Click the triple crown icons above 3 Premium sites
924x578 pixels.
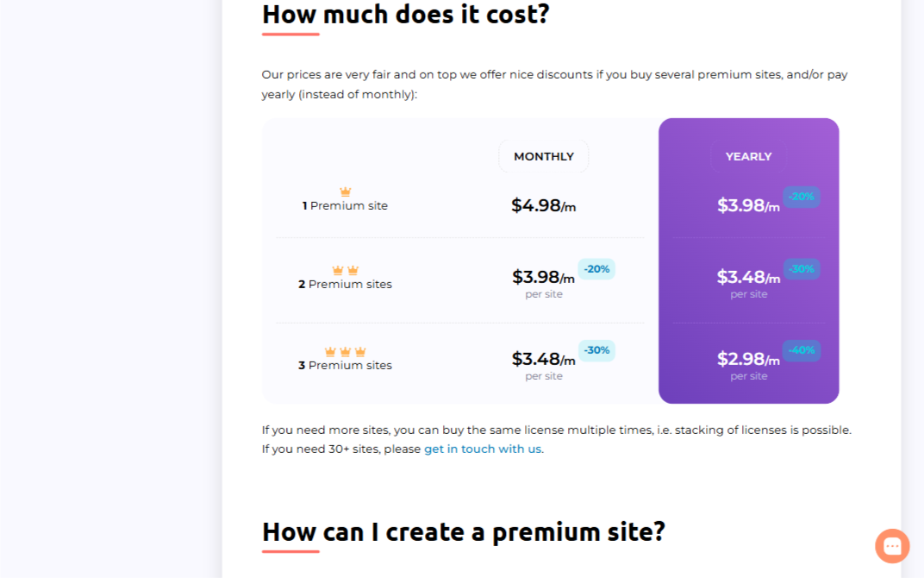(346, 351)
